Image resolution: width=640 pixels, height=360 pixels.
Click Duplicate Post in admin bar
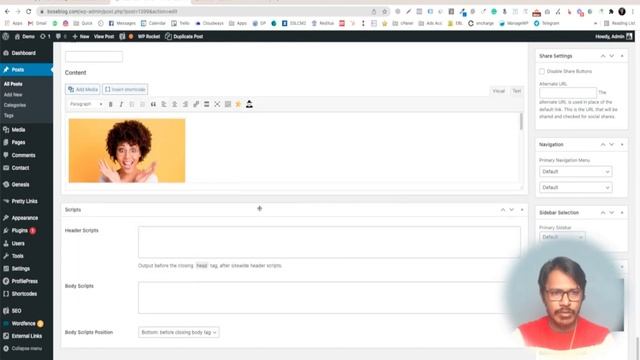(184, 36)
